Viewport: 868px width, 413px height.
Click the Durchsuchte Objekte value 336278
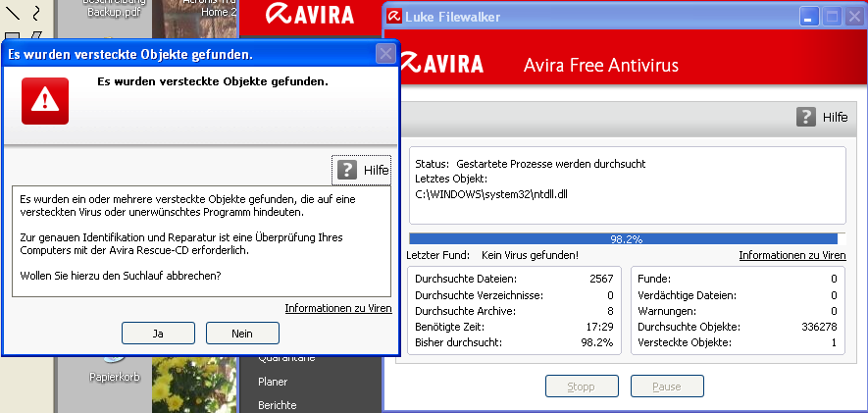point(819,327)
